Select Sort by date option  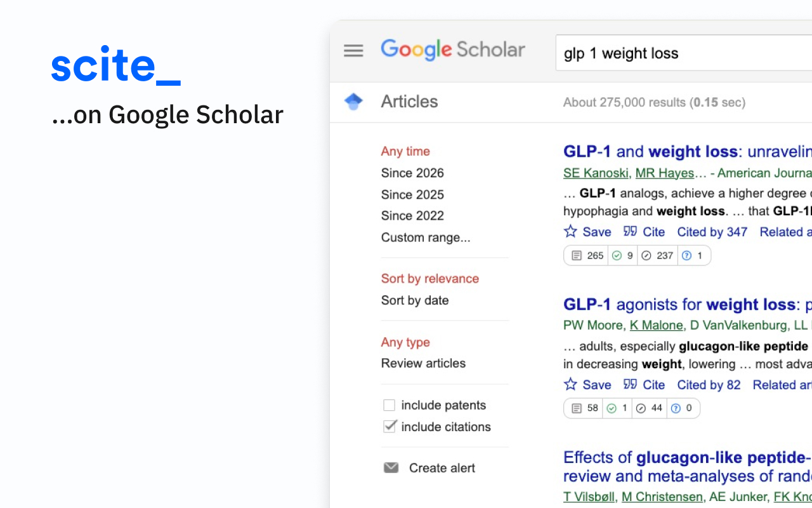pos(415,300)
